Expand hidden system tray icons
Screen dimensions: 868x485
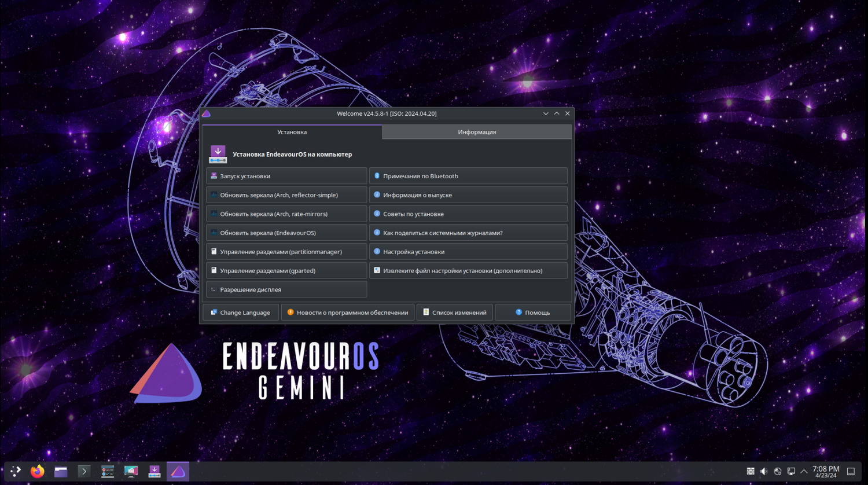(x=804, y=472)
